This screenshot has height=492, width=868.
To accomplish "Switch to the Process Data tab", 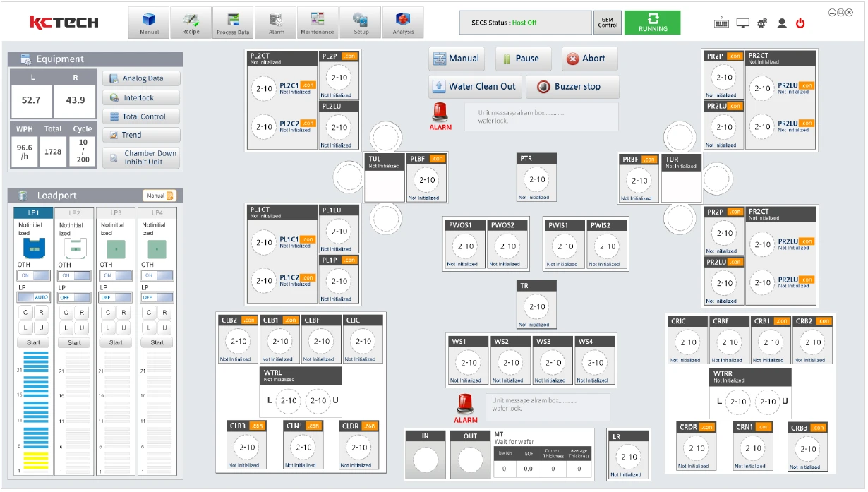I will click(x=233, y=23).
